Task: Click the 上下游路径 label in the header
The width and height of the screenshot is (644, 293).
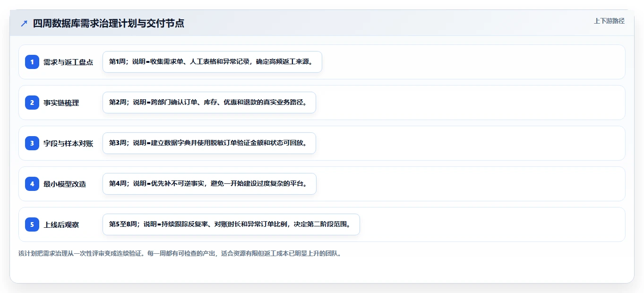Action: 609,21
